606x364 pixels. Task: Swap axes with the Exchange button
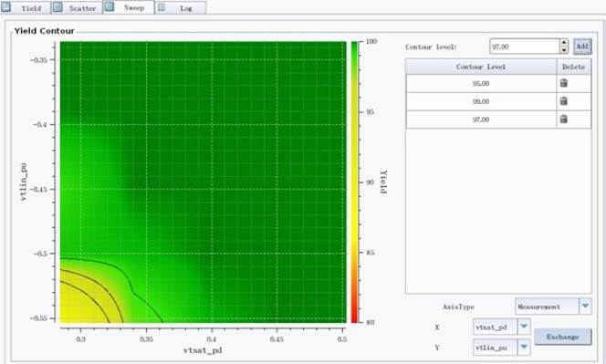[563, 337]
